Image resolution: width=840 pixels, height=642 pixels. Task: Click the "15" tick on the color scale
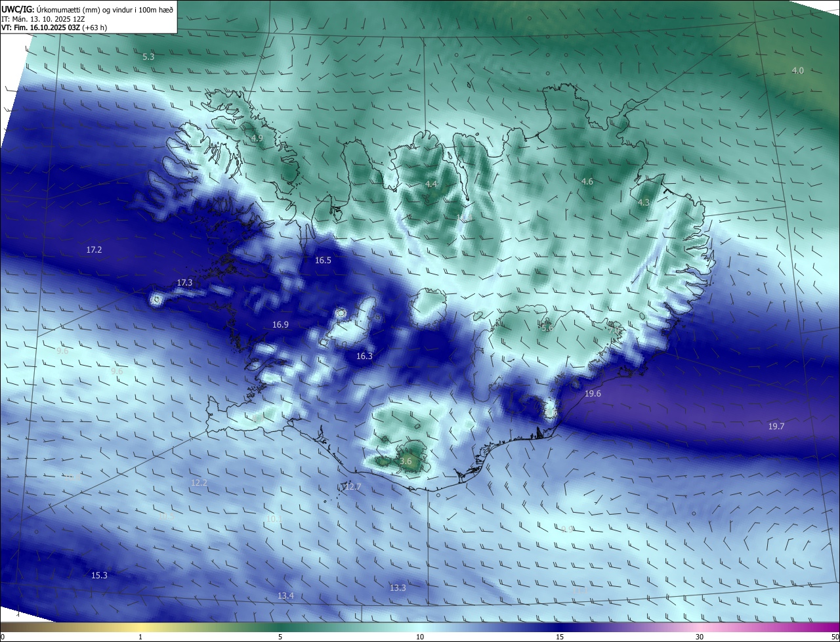point(560,637)
